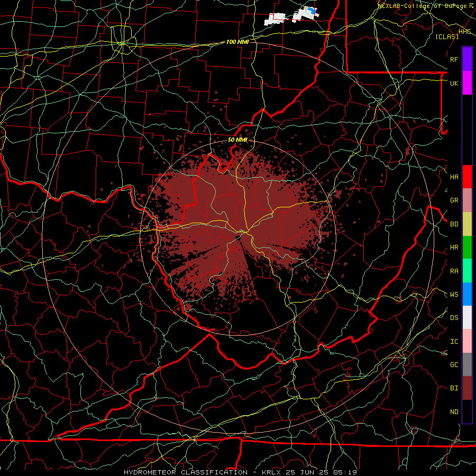Click the GR legend label
Image resolution: width=476 pixels, height=476 pixels.
click(454, 200)
